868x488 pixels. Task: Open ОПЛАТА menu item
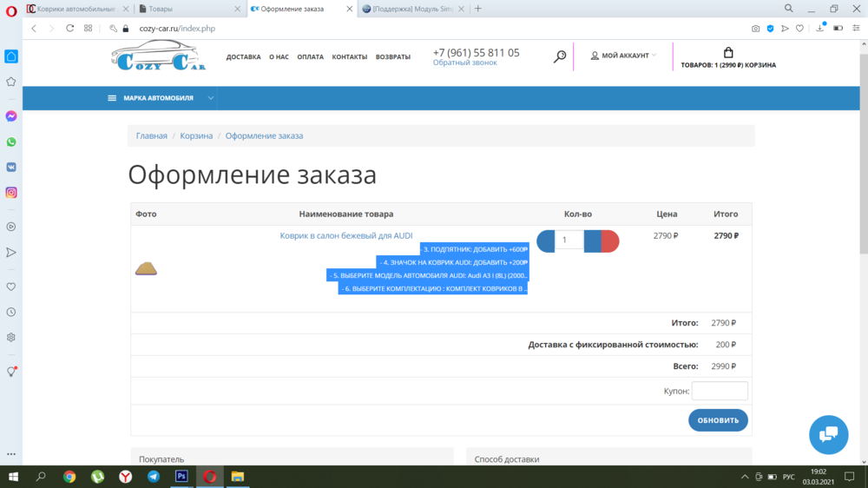pyautogui.click(x=311, y=57)
